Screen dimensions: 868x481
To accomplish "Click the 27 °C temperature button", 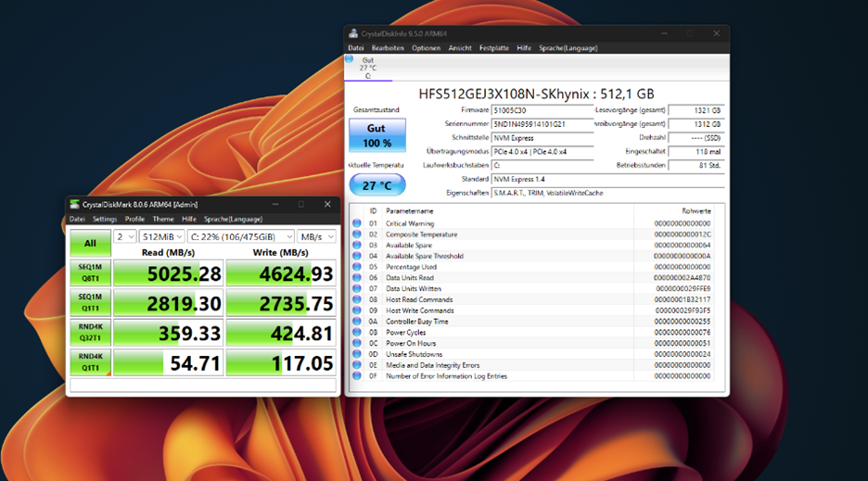I will [377, 185].
